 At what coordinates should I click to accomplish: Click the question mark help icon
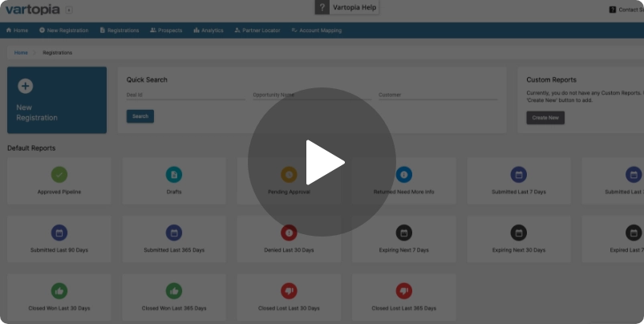tap(322, 7)
